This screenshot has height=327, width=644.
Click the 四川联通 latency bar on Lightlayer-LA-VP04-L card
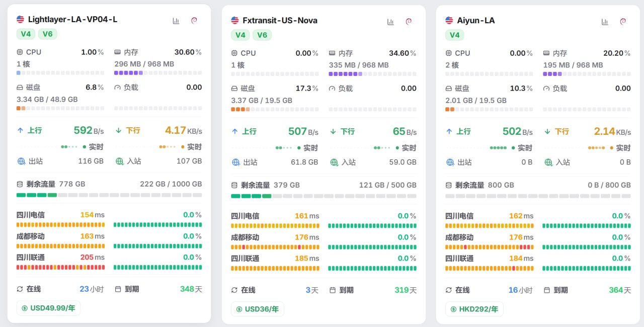click(60, 267)
